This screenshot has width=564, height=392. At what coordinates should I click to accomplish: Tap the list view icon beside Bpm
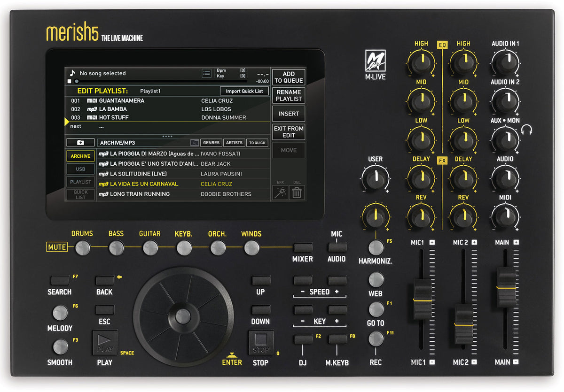pos(206,73)
